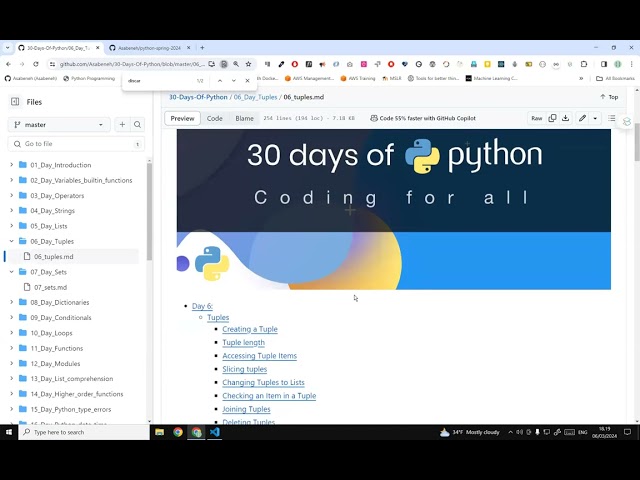This screenshot has width=640, height=480.
Task: Open the 11_Day_Functions folder
Action: click(x=57, y=348)
